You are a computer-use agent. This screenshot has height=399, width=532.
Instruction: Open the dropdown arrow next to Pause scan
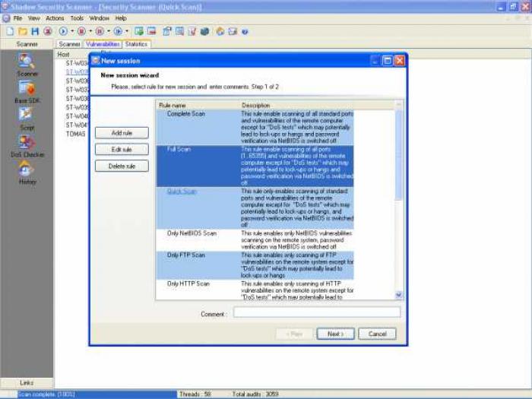pos(109,32)
